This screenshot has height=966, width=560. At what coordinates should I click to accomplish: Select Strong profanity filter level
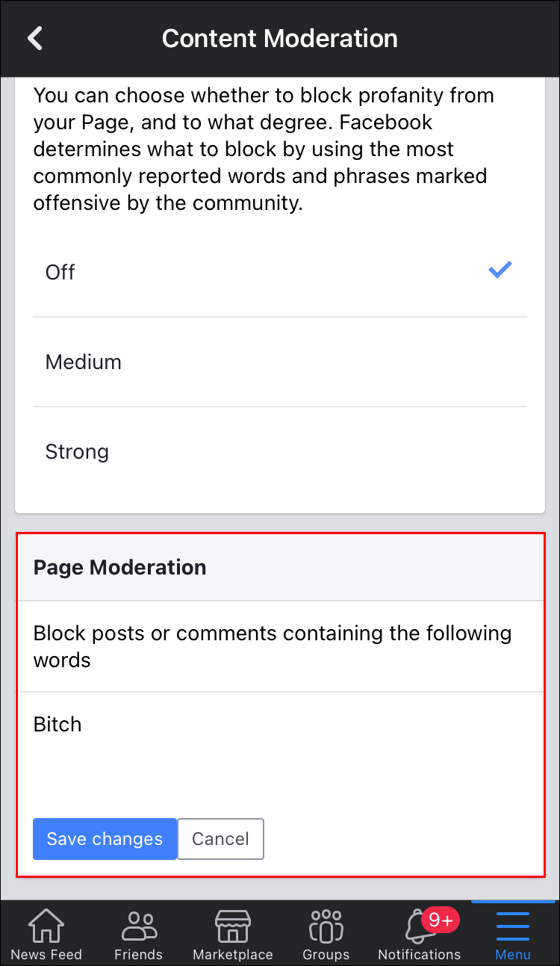pos(77,451)
